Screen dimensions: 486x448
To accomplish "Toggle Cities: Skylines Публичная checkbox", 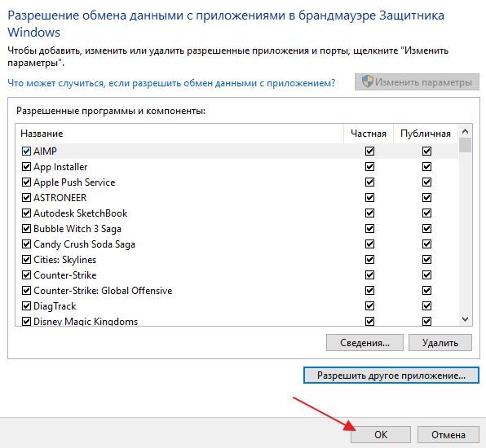I will pyautogui.click(x=426, y=260).
